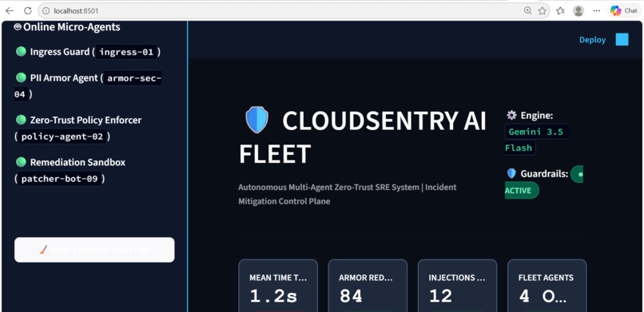This screenshot has height=312, width=644.
Task: Click the small shield icon beside Guardrails
Action: coord(511,173)
